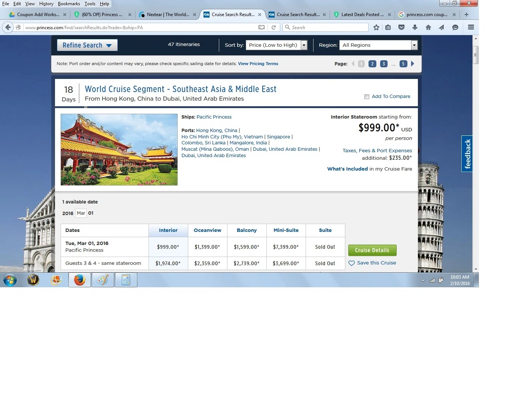Open the feedback side tab
This screenshot has height=398, width=532.
(467, 154)
